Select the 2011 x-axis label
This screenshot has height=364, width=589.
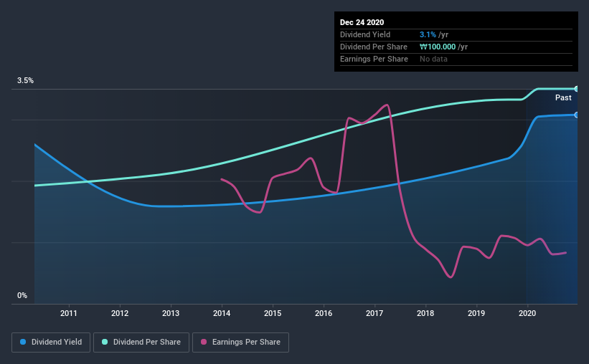coord(69,313)
